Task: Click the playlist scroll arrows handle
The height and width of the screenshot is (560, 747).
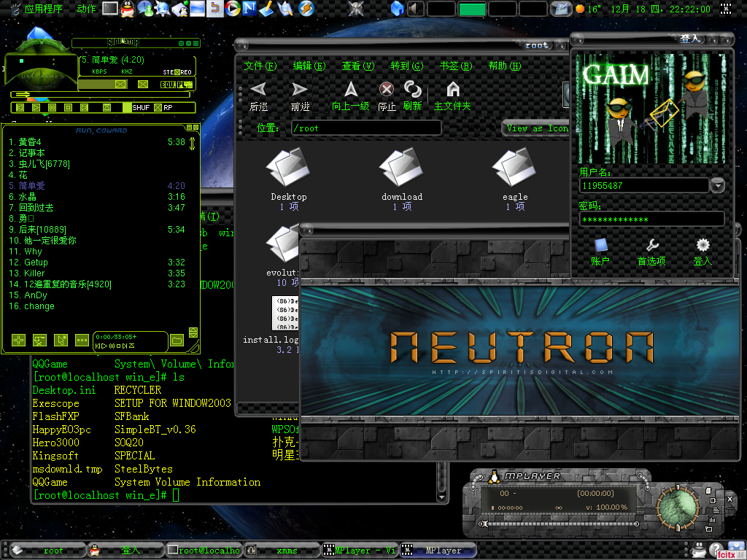Action: 193,144
